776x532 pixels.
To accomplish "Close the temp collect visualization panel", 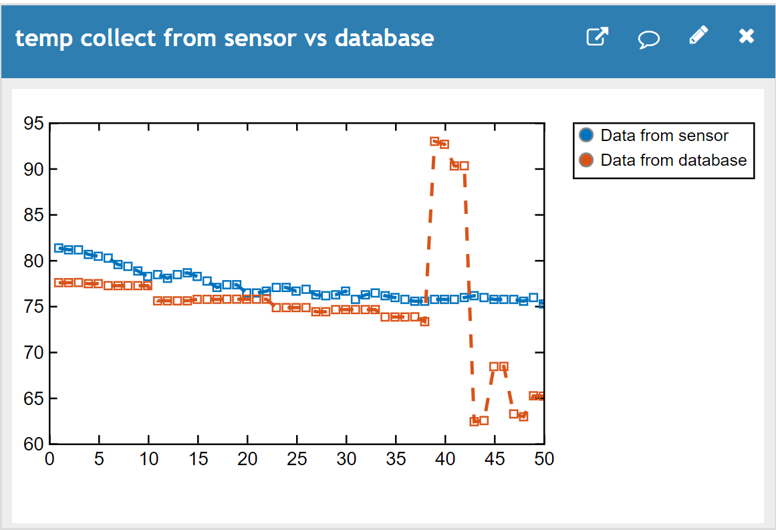I will tap(747, 35).
